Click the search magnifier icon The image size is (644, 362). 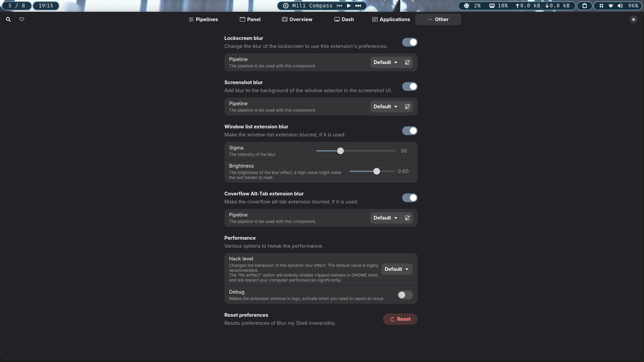pos(8,19)
